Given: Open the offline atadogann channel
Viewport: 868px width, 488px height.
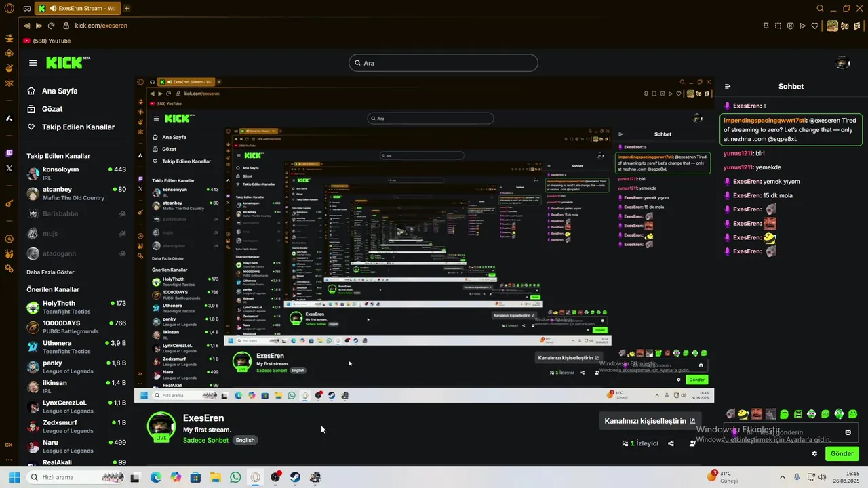Looking at the screenshot, I should 76,253.
